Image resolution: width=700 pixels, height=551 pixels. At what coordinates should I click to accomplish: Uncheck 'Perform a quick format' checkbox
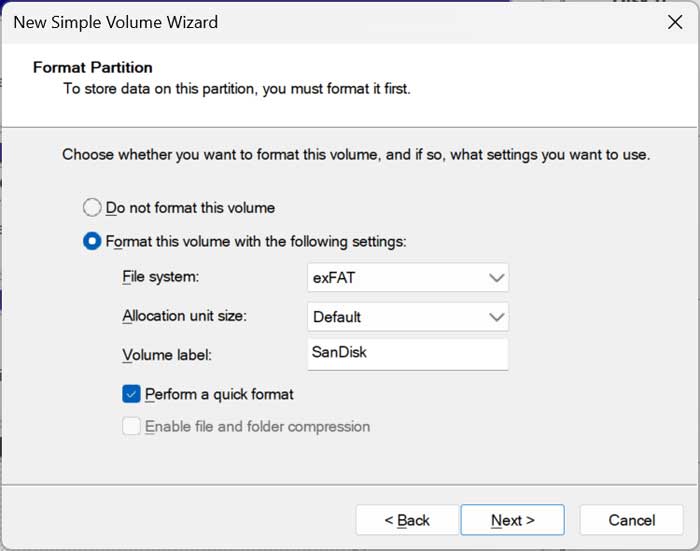pyautogui.click(x=131, y=394)
